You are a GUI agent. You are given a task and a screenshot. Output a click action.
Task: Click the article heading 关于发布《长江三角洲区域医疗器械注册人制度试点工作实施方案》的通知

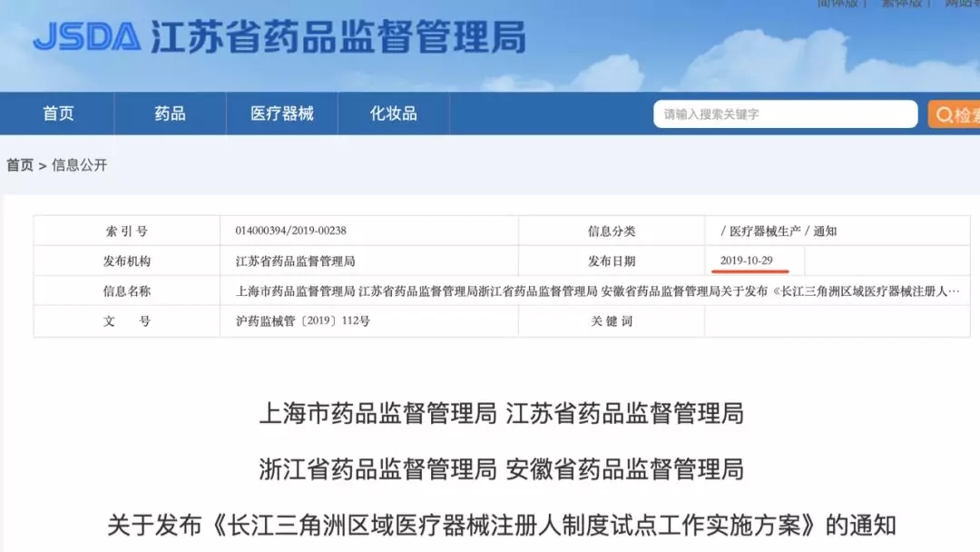[501, 525]
